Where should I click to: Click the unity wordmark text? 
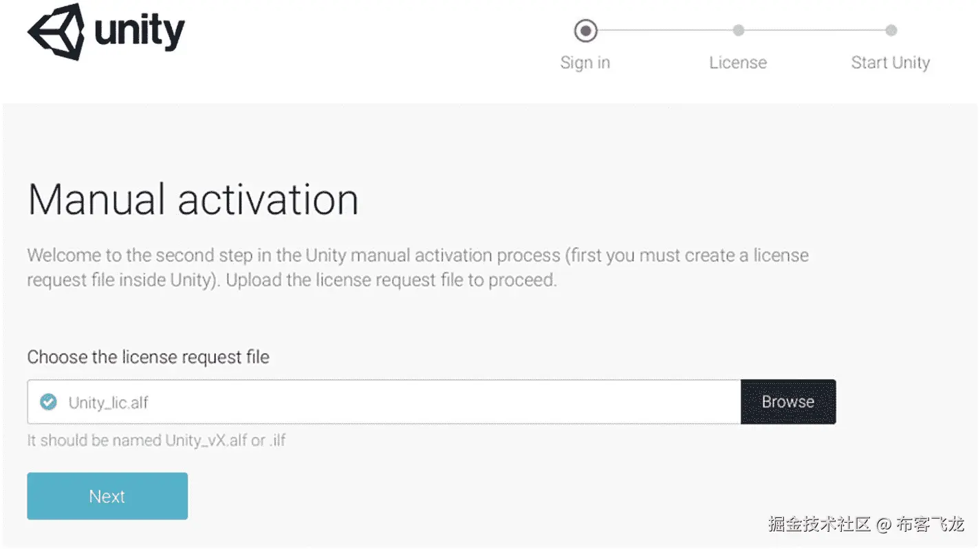coord(140,31)
